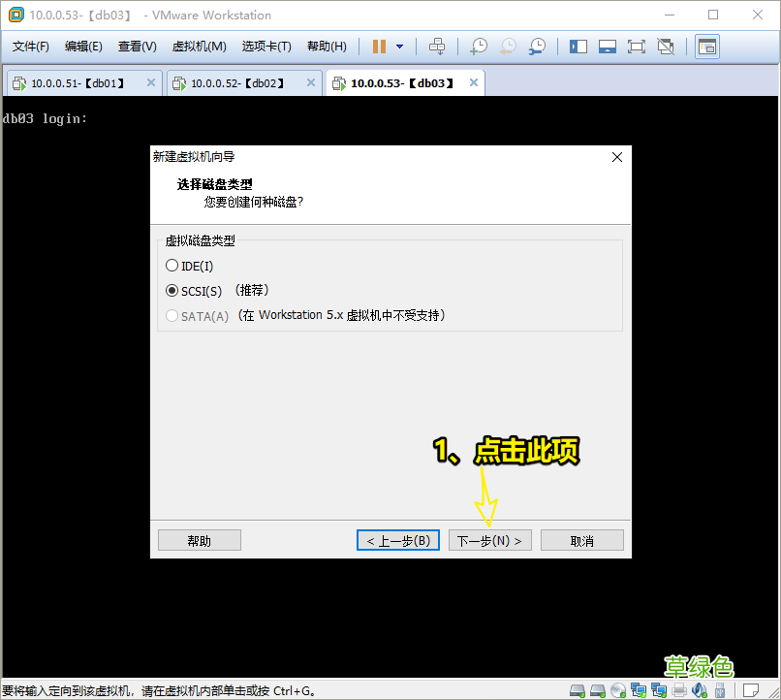Click the Ctrl+G input hint in the status bar
781x700 pixels.
[158, 691]
